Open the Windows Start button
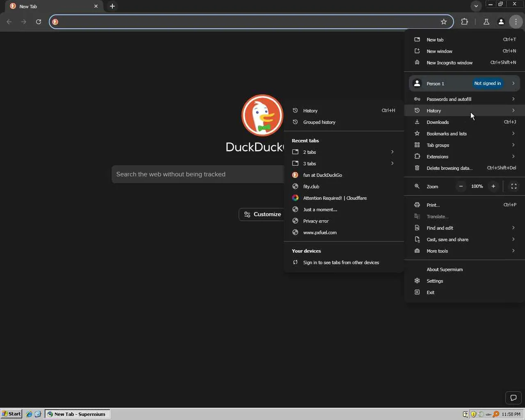 [11, 414]
